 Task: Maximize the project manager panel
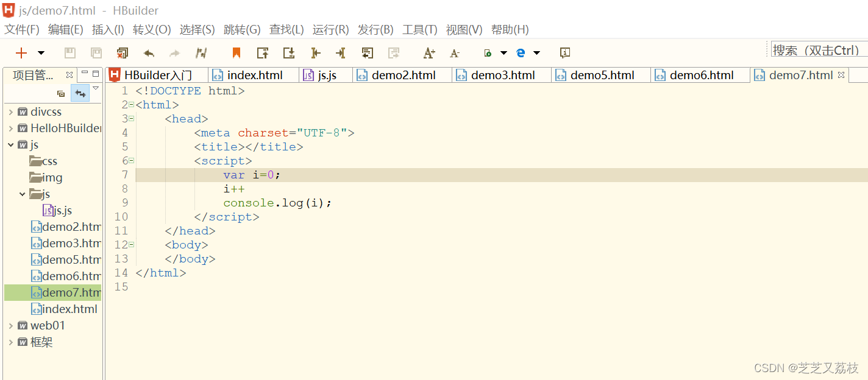coord(96,73)
